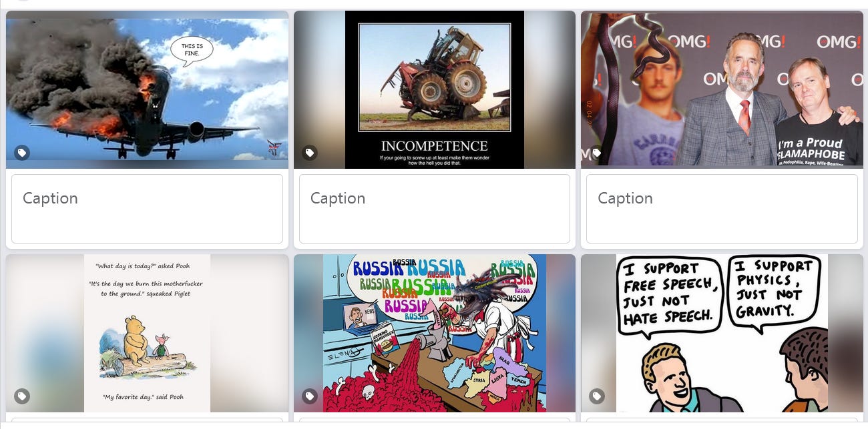
Task: Click the INCOMPETENCE heading text on poster
Action: click(435, 145)
